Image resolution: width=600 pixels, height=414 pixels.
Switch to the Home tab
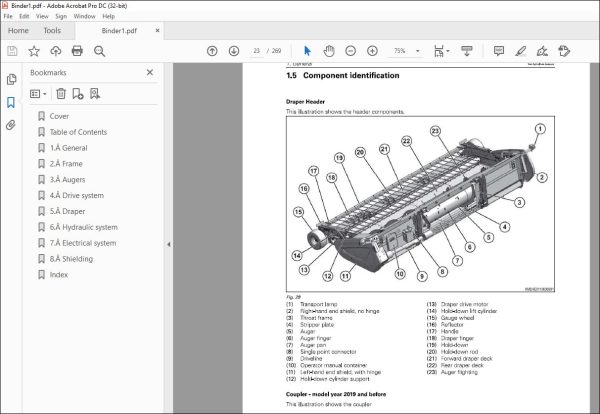tap(18, 31)
